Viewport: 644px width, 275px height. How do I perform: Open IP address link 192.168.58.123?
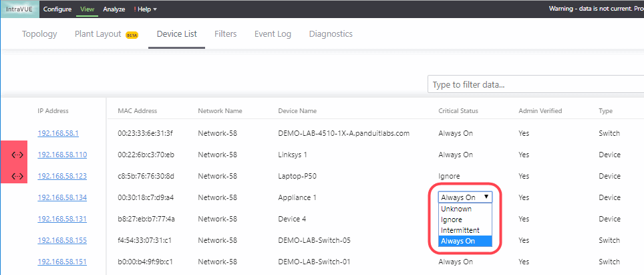point(62,176)
